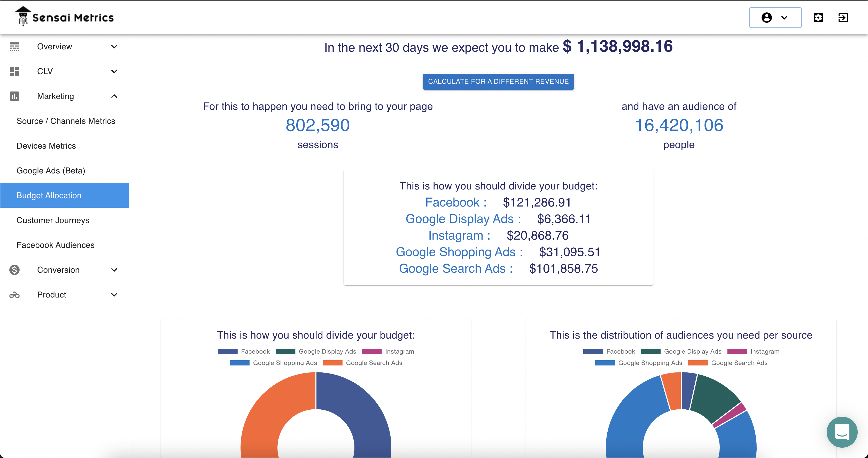The width and height of the screenshot is (868, 458).
Task: Toggle Google Display Ads legend in budget chart
Action: 316,352
